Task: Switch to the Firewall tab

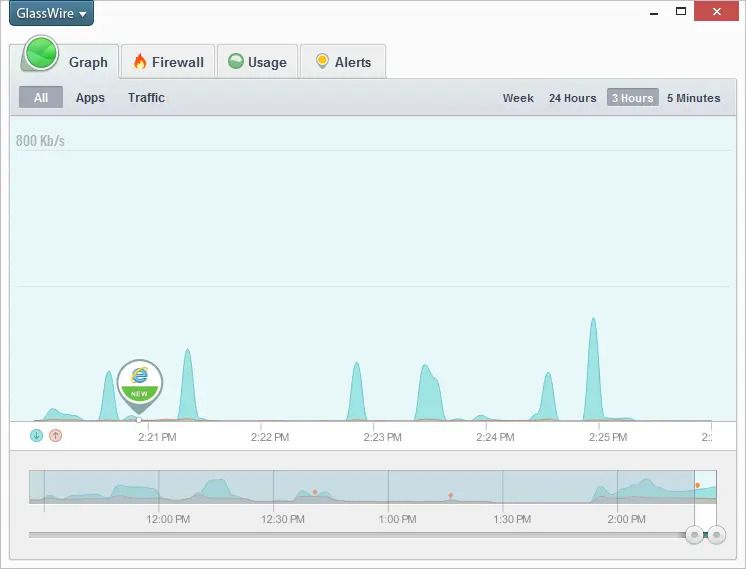Action: 168,62
